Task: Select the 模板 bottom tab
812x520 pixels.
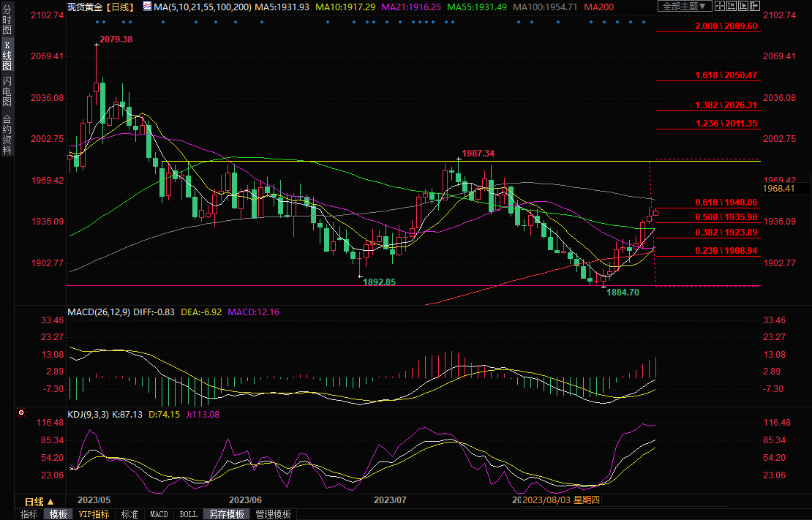Action: click(x=59, y=514)
